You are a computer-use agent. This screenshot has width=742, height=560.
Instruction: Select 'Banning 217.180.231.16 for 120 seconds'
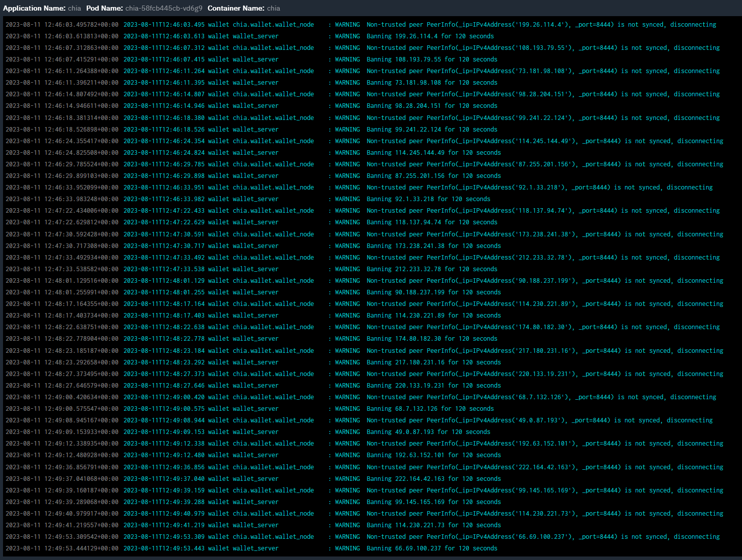coord(434,362)
